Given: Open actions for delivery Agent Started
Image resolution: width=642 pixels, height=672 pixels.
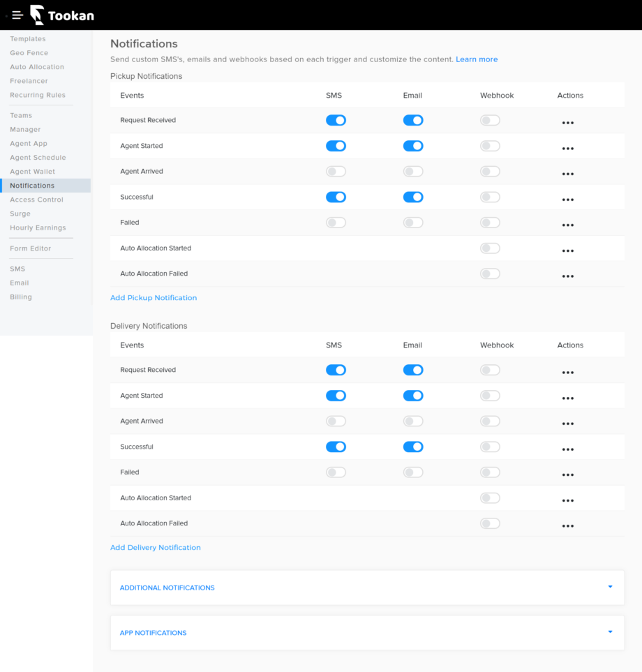Looking at the screenshot, I should coord(567,398).
